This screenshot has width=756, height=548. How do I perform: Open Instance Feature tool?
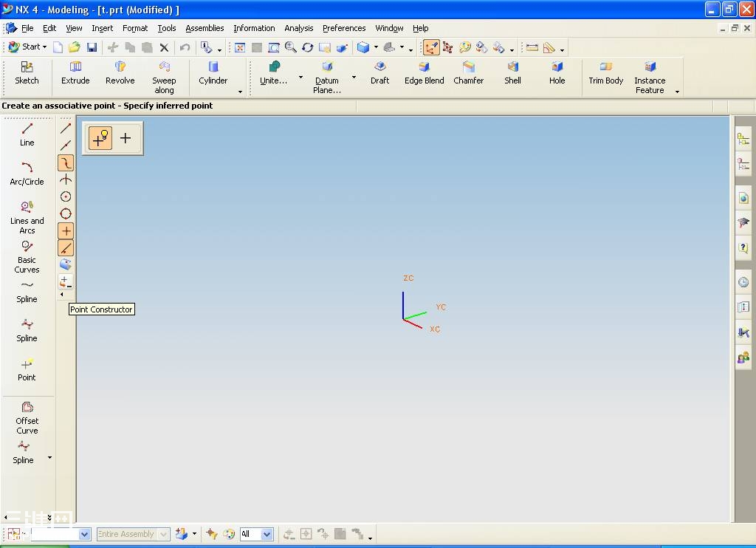(650, 78)
